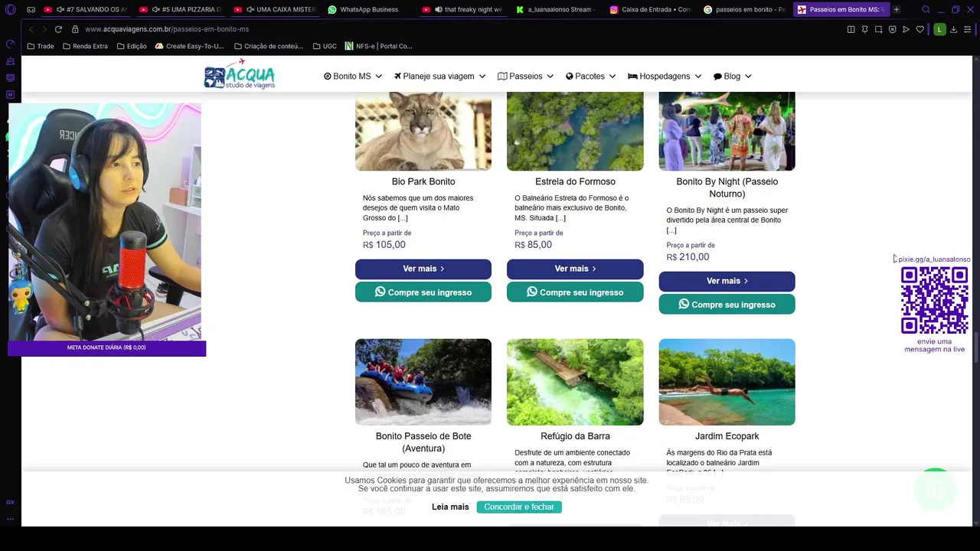Open the Refúgio da Barra title link
This screenshot has height=551, width=980.
pos(575,436)
